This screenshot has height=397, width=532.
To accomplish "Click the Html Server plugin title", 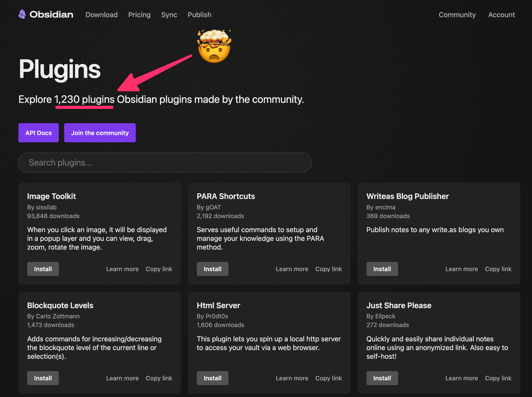I will click(x=218, y=305).
